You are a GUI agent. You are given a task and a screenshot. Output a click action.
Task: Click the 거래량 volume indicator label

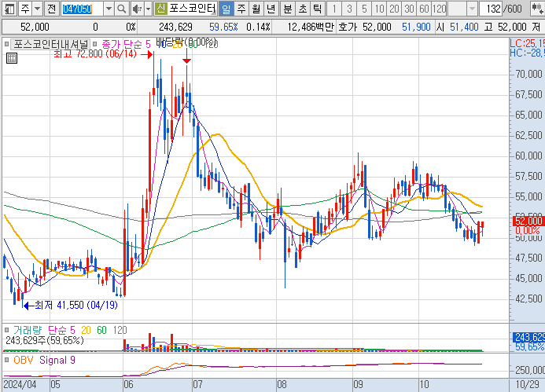pos(28,330)
